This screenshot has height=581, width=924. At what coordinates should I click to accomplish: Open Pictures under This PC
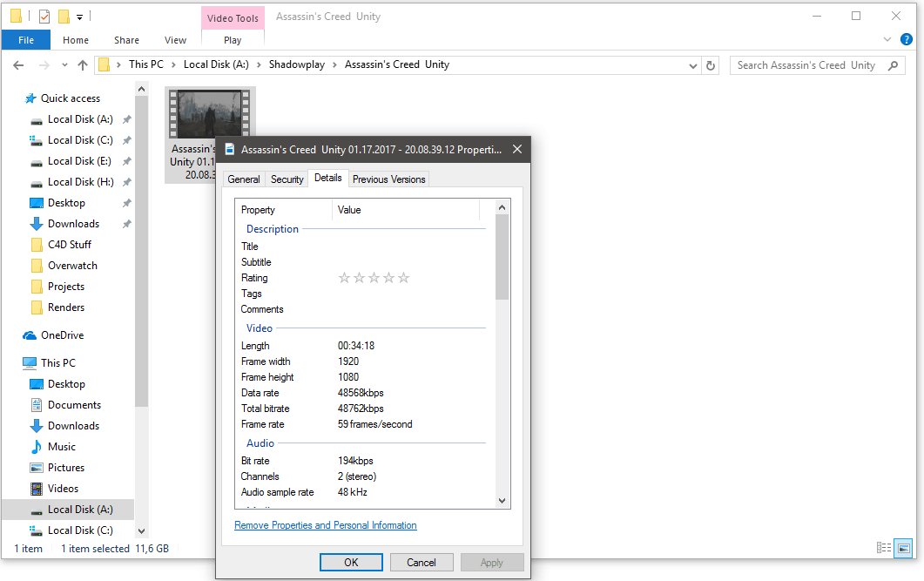point(66,468)
